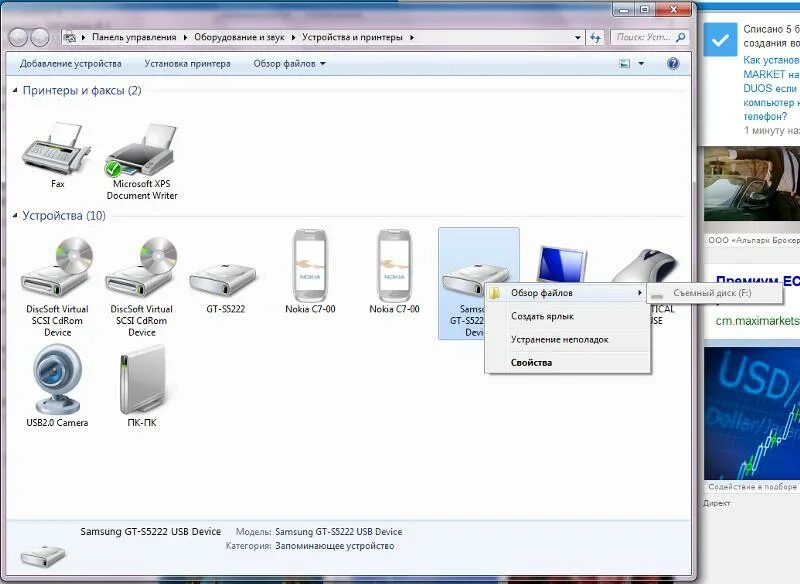Click the car advertisement image in browser

[x=752, y=184]
